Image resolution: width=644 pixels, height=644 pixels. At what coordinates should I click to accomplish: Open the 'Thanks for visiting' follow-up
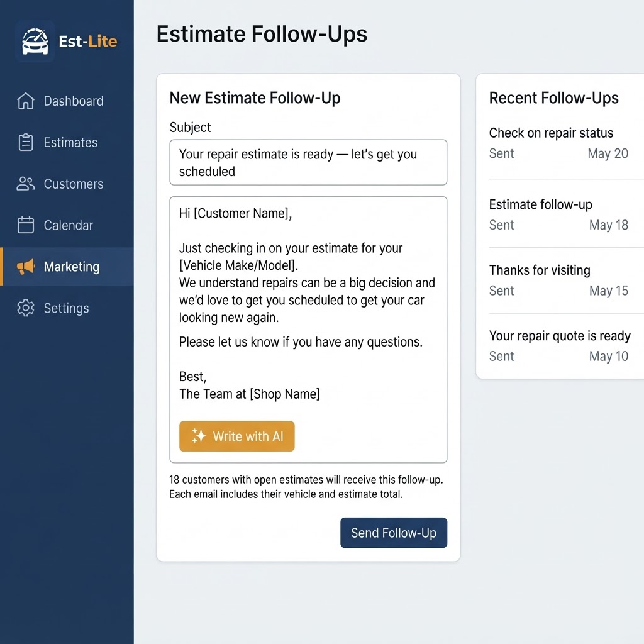pos(540,270)
